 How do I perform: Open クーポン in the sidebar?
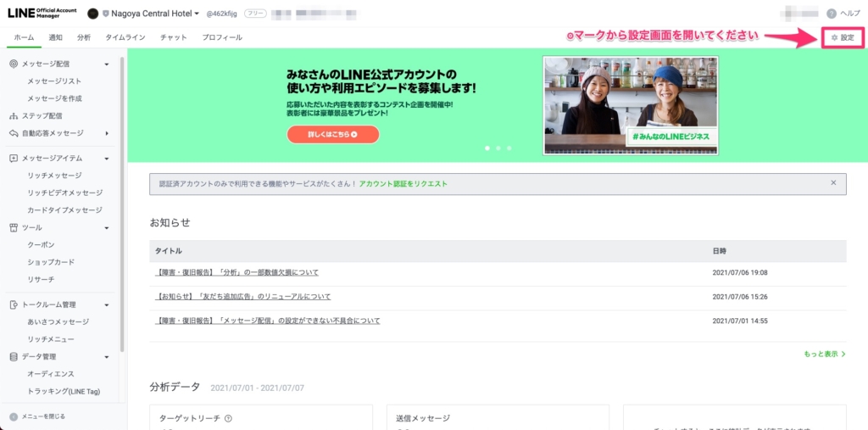(41, 244)
